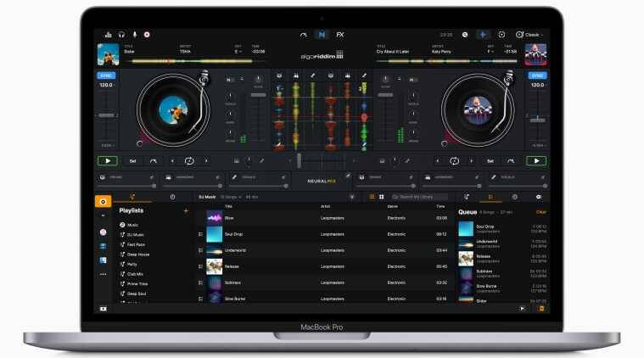The height and width of the screenshot is (358, 644).
Task: Switch library to grid view
Action: pos(382,197)
